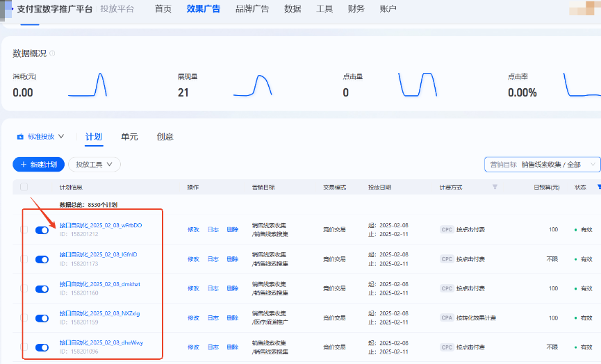Click 删除 for plan ID 158201159
Viewport: 601px width, 364px height.
[233, 317]
